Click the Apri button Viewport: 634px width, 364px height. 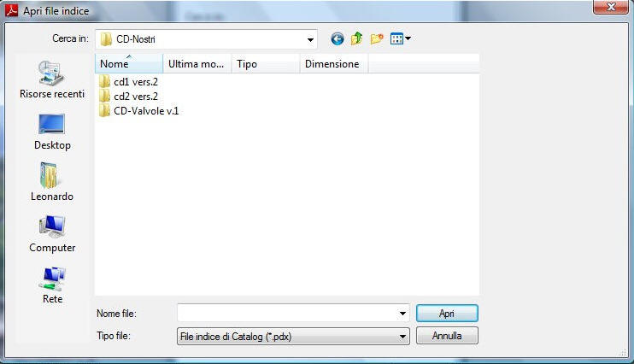click(x=447, y=314)
